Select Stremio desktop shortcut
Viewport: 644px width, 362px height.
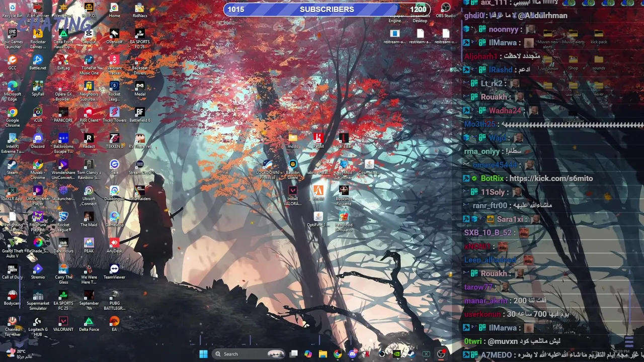38,272
